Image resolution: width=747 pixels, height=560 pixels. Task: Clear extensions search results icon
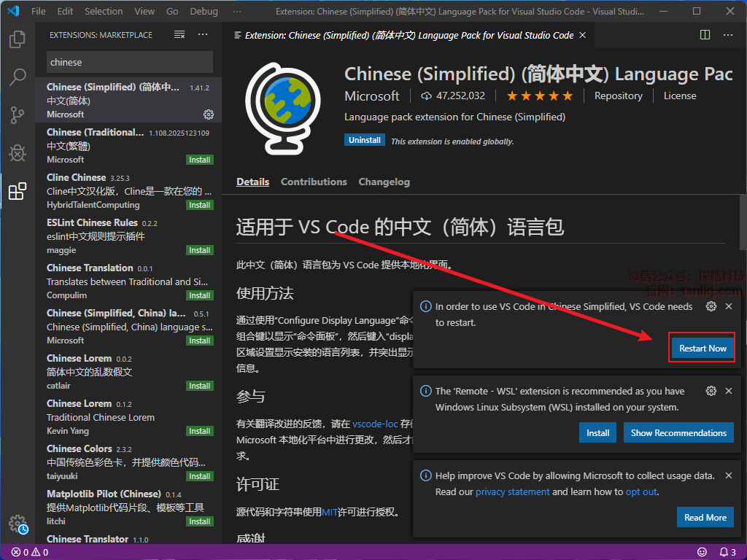pyautogui.click(x=179, y=35)
